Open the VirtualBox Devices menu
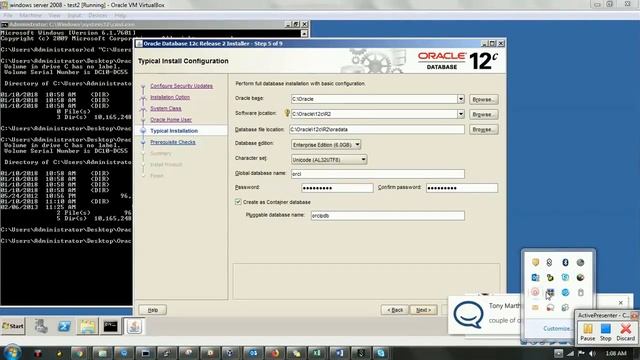The image size is (640, 360). 98,15
